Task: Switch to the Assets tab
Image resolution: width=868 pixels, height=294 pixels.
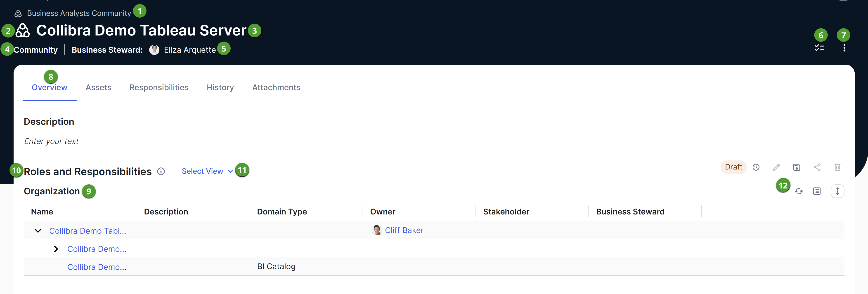Action: [x=98, y=87]
